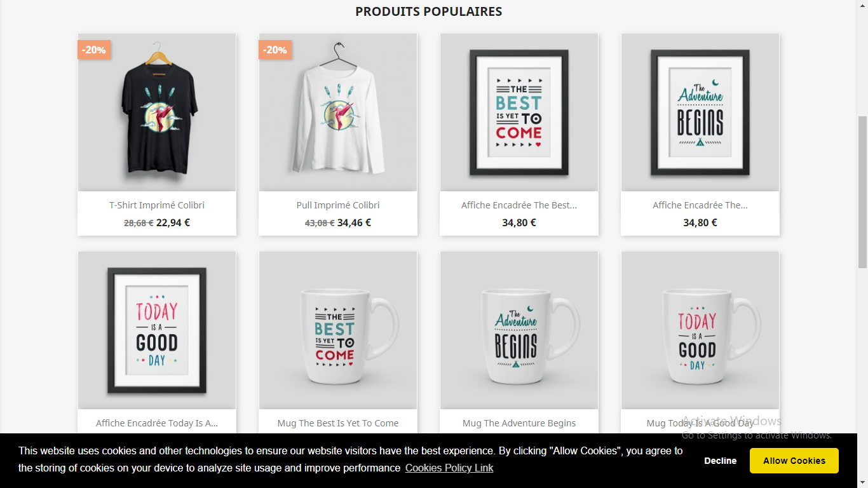Click the -20% badge on the white pullover
Screen dimensions: 868x488
pyautogui.click(x=275, y=50)
